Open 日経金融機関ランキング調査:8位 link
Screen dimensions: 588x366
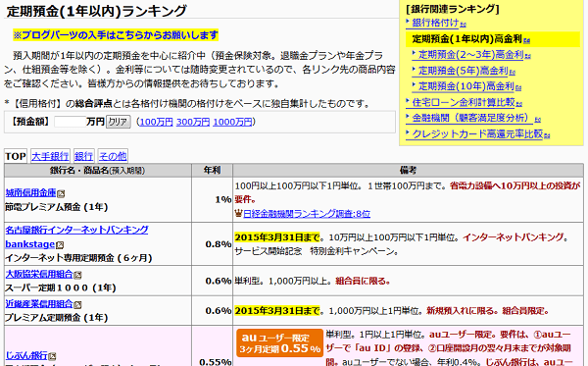click(x=307, y=214)
